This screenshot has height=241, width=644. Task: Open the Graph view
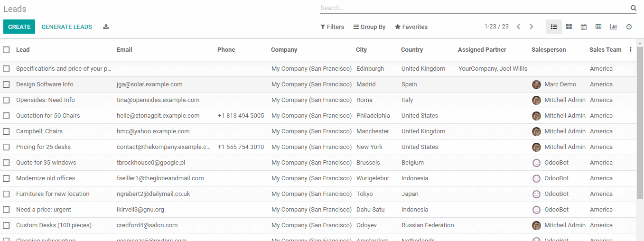tap(614, 27)
